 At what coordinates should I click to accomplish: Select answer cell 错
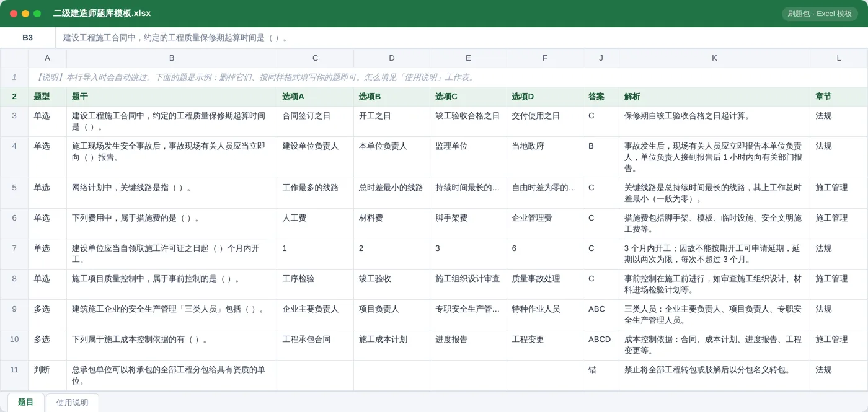[x=601, y=375]
